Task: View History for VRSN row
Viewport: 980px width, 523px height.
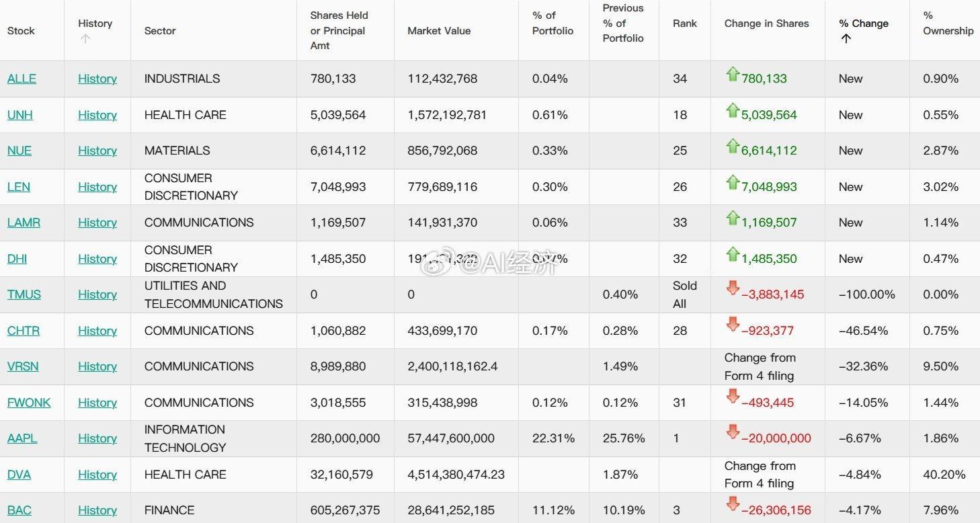Action: coord(97,366)
